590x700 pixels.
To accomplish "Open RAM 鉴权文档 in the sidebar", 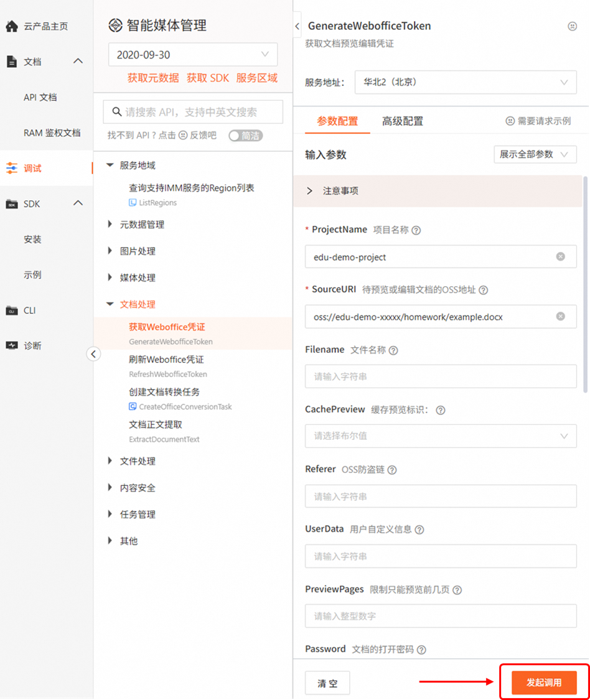I will point(52,133).
